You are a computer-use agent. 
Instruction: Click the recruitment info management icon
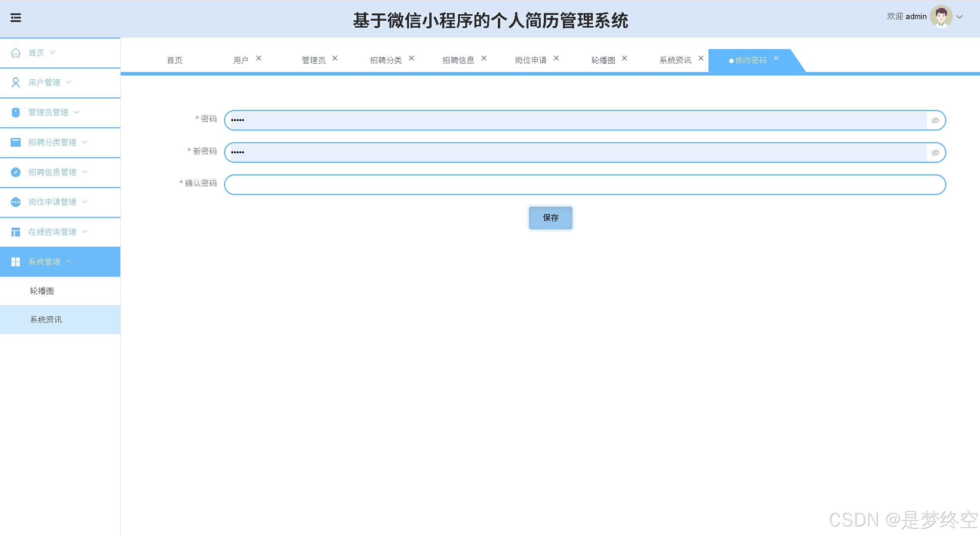click(16, 172)
